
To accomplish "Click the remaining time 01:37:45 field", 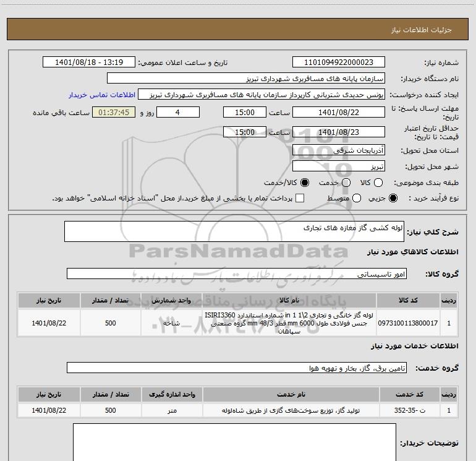I will coord(114,112).
